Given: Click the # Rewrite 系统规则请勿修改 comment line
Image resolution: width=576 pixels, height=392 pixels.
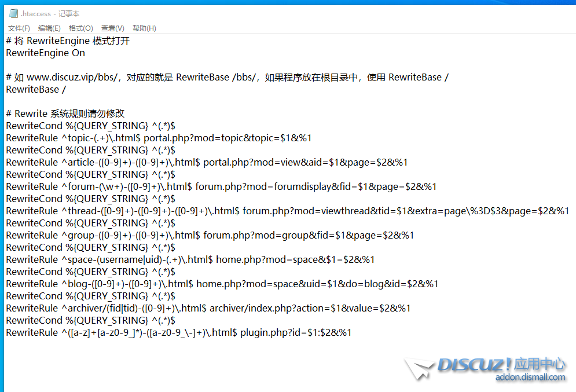Looking at the screenshot, I should click(65, 113).
